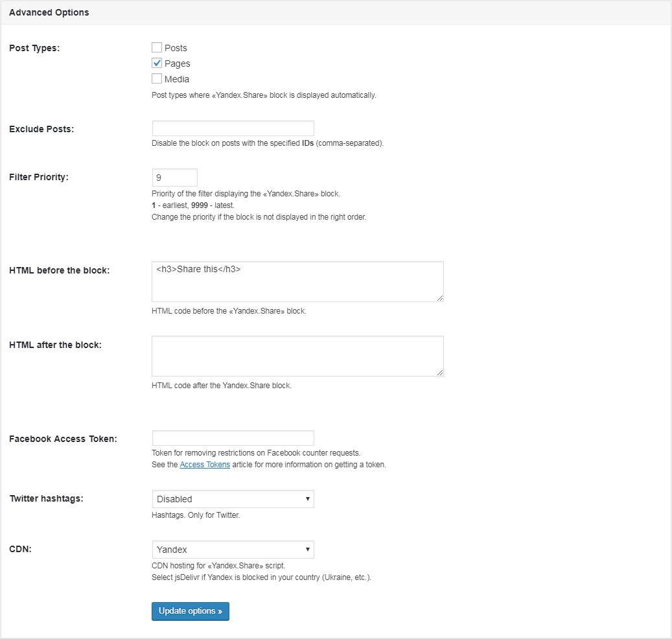Click the Advanced Options panel header
This screenshot has height=639, width=672.
click(x=49, y=12)
